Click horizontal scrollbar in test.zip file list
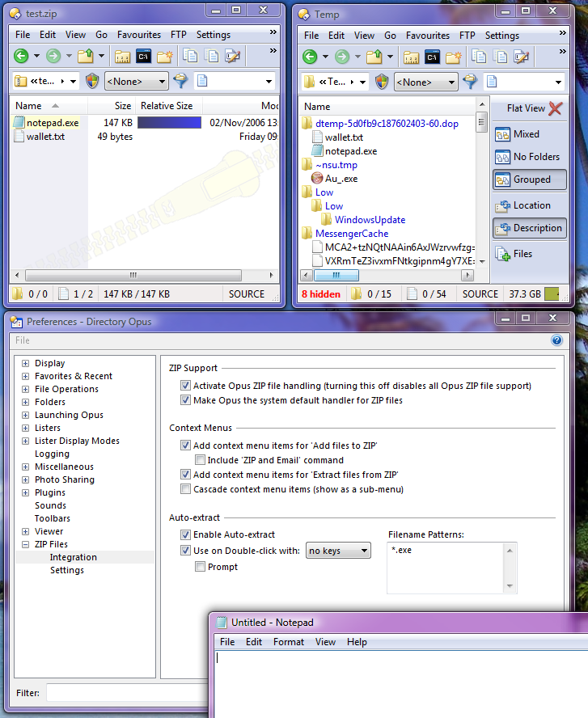Screen dimensions: 588x718 (x=133, y=275)
